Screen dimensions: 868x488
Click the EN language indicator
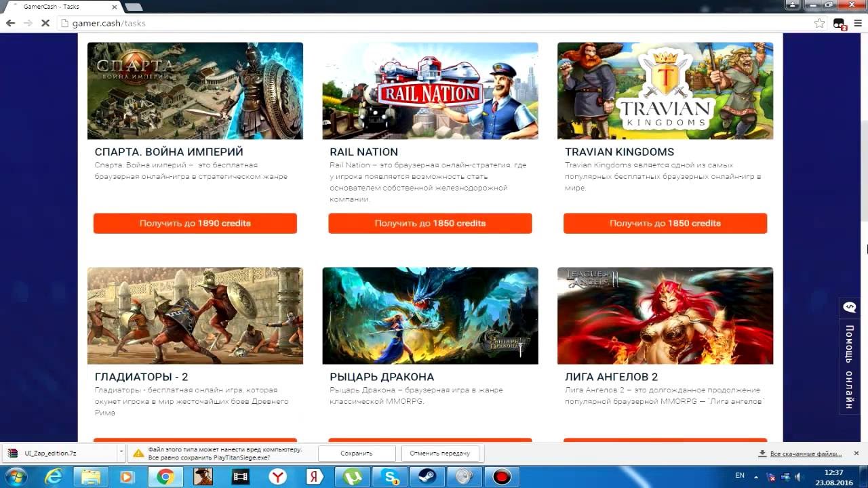(740, 476)
